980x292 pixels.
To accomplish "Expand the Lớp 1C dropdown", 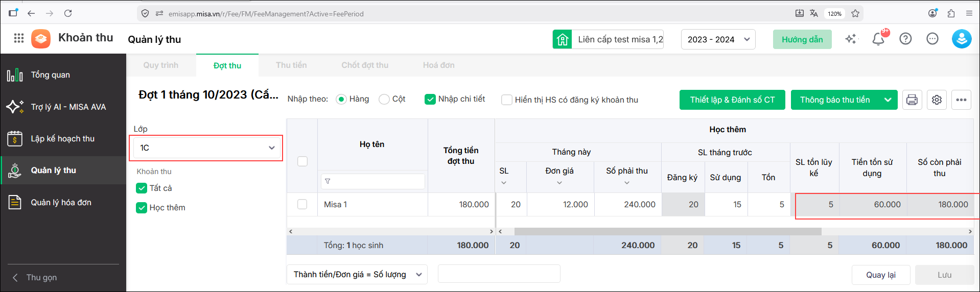I will 206,148.
